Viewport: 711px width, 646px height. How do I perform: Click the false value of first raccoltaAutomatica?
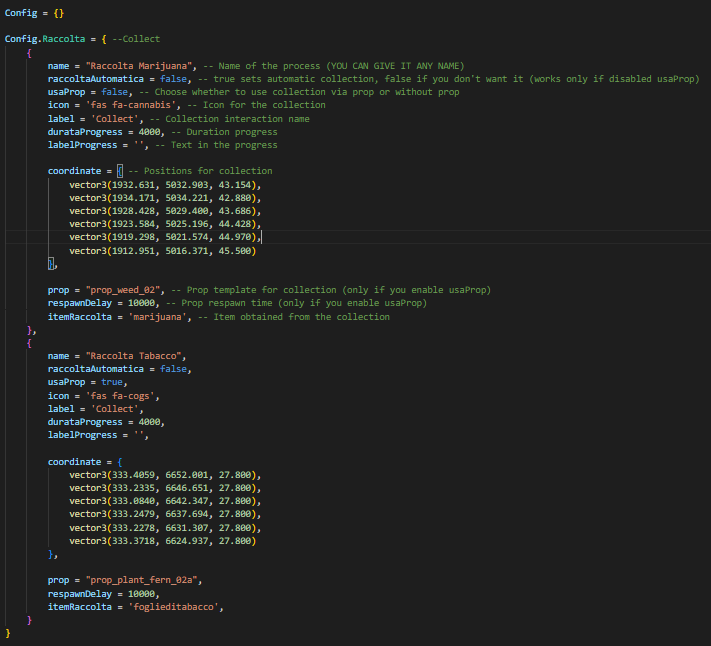coord(173,79)
